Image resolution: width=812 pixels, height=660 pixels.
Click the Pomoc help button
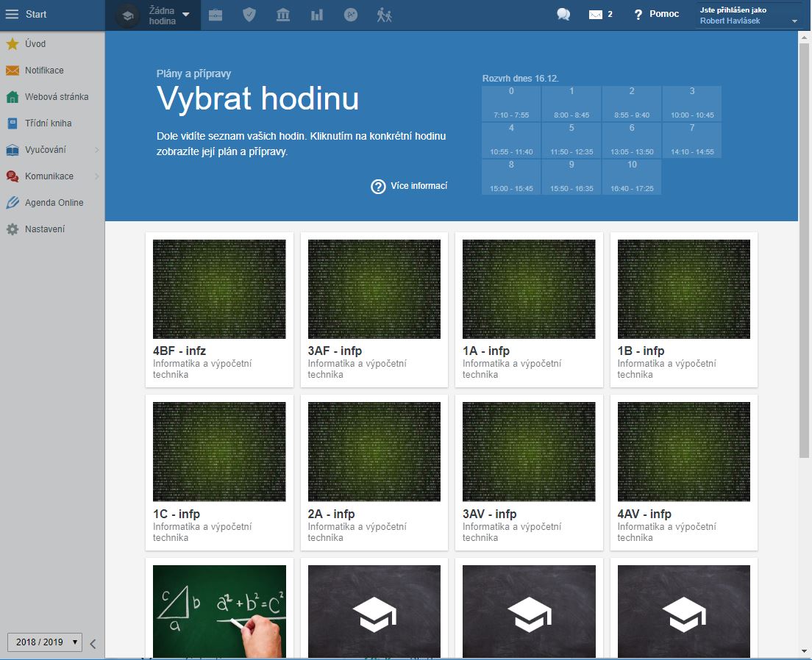656,15
